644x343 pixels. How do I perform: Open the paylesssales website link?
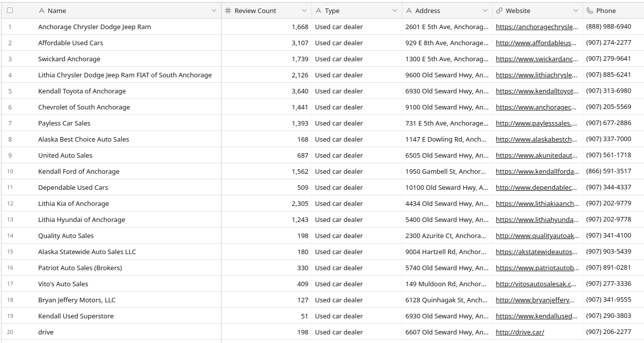[x=537, y=123]
